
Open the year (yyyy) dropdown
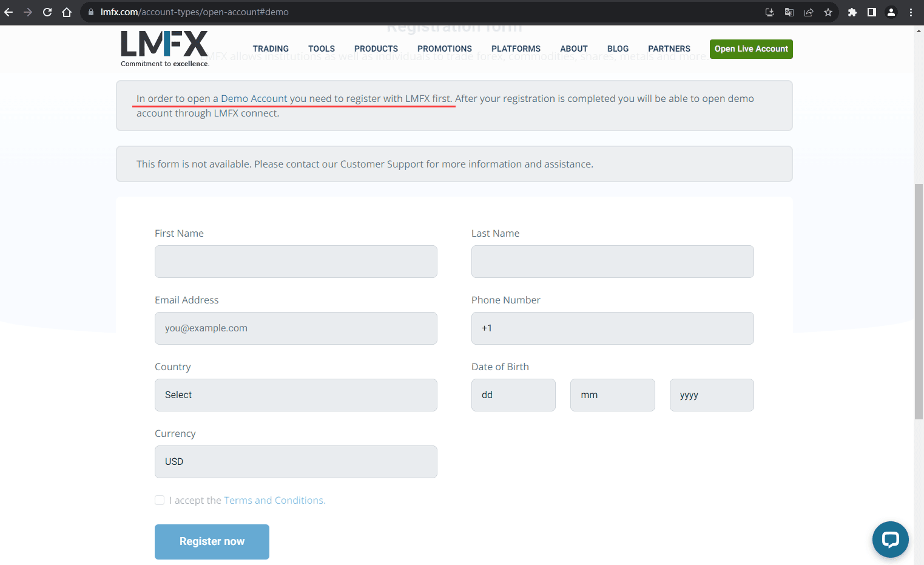[712, 395]
